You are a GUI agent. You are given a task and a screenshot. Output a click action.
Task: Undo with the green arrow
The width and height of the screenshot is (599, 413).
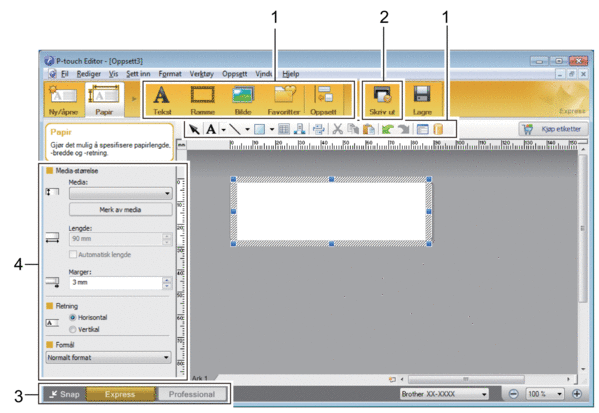(x=387, y=130)
